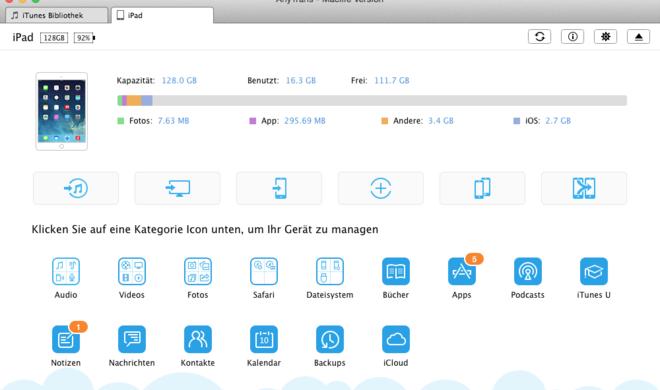The width and height of the screenshot is (660, 390).
Task: Click the device info button
Action: point(572,37)
